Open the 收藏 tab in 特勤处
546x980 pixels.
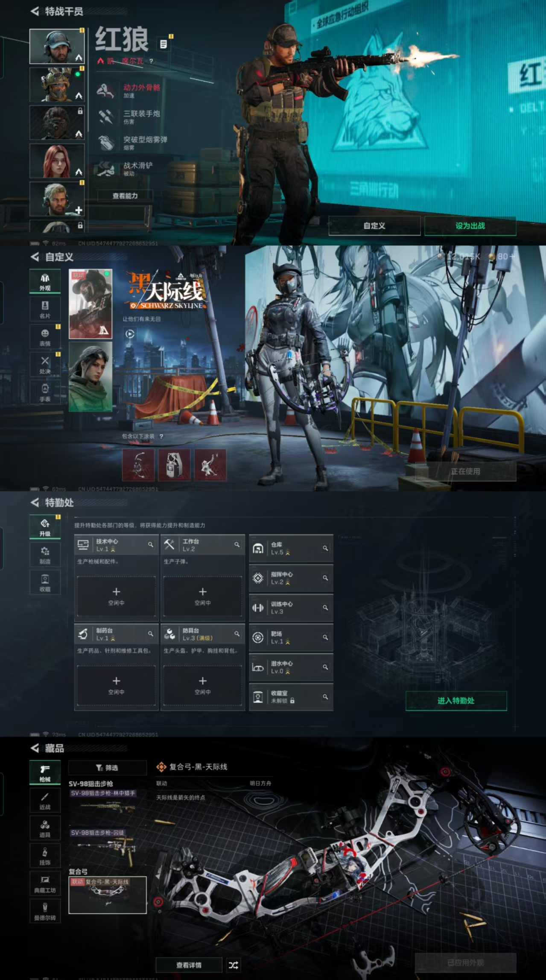coord(45,583)
